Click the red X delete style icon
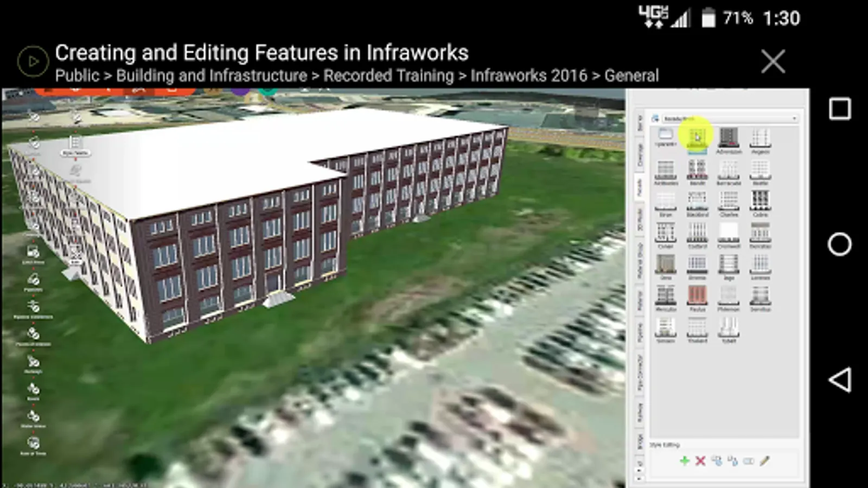 pyautogui.click(x=700, y=461)
